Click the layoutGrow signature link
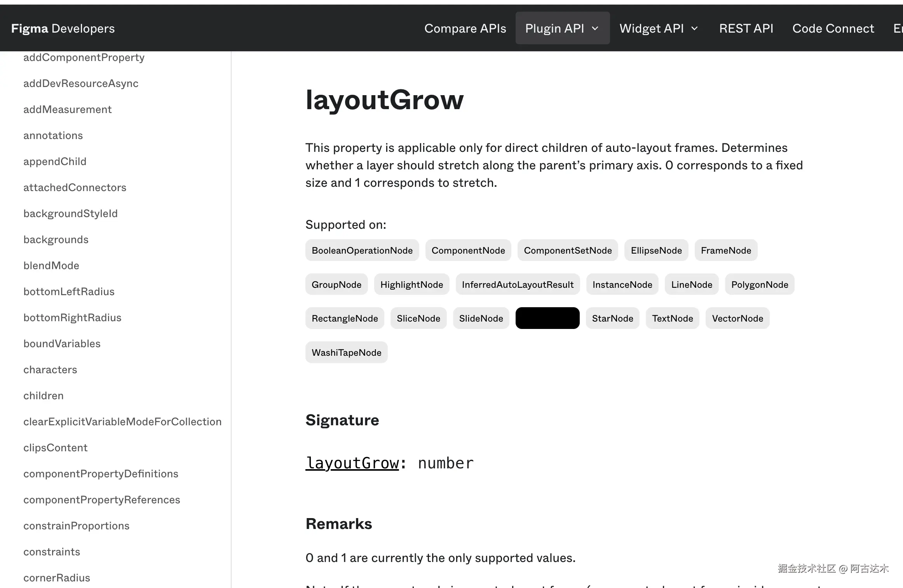Screen dimensions: 903x588 [352, 463]
